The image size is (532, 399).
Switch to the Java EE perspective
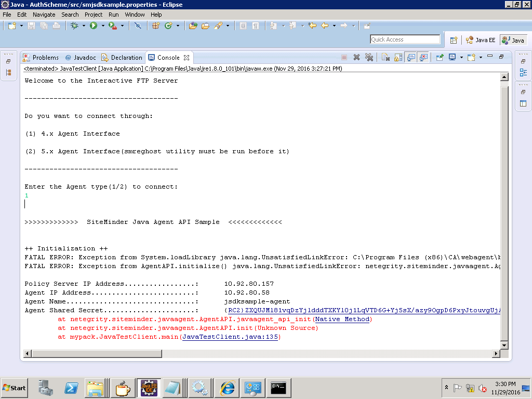(481, 40)
